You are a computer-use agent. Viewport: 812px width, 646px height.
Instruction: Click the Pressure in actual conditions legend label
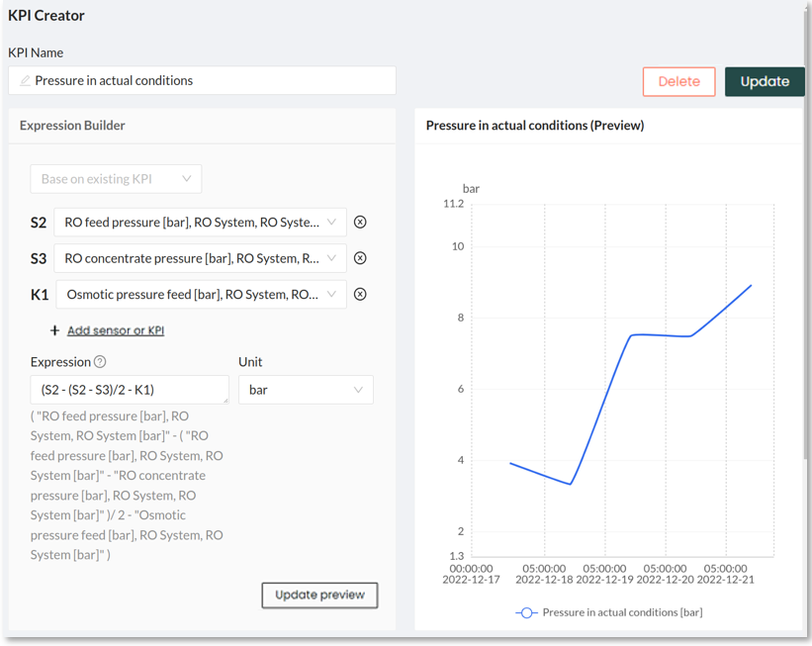622,613
